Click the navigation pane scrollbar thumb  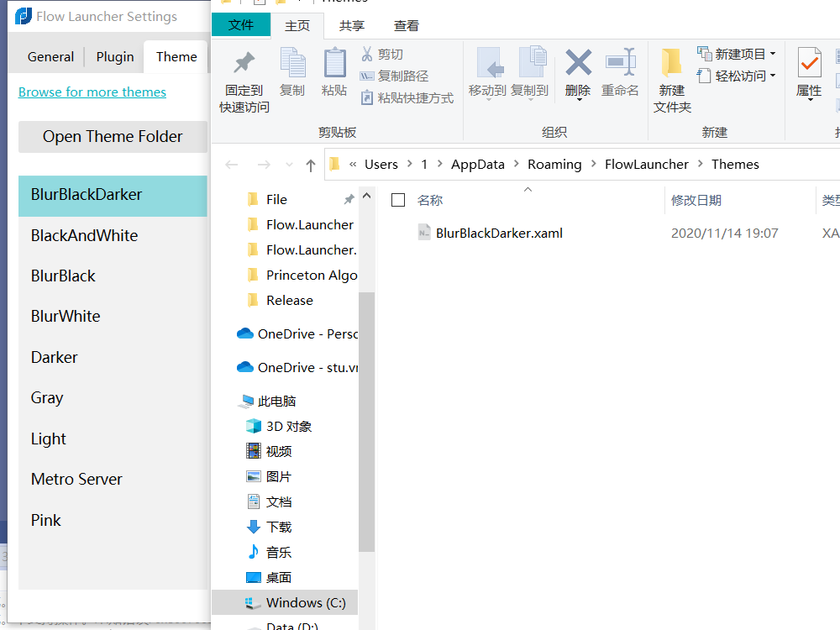366,422
